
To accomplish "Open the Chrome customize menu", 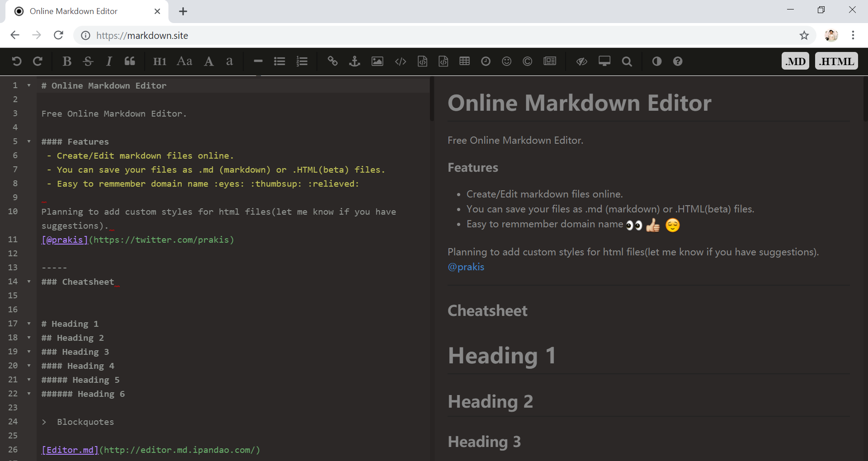I will [854, 35].
